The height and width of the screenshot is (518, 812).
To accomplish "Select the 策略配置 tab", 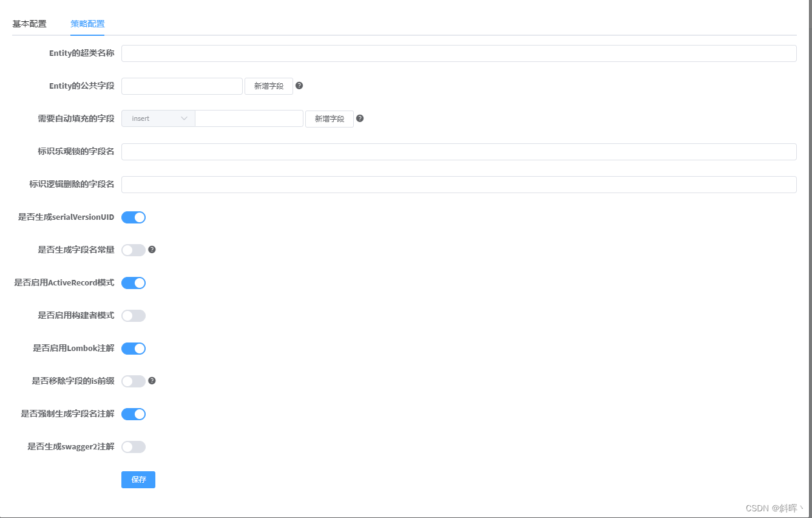I will [x=87, y=23].
